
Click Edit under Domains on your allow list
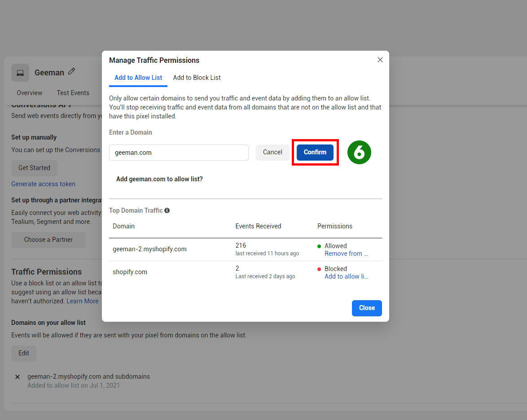[24, 353]
